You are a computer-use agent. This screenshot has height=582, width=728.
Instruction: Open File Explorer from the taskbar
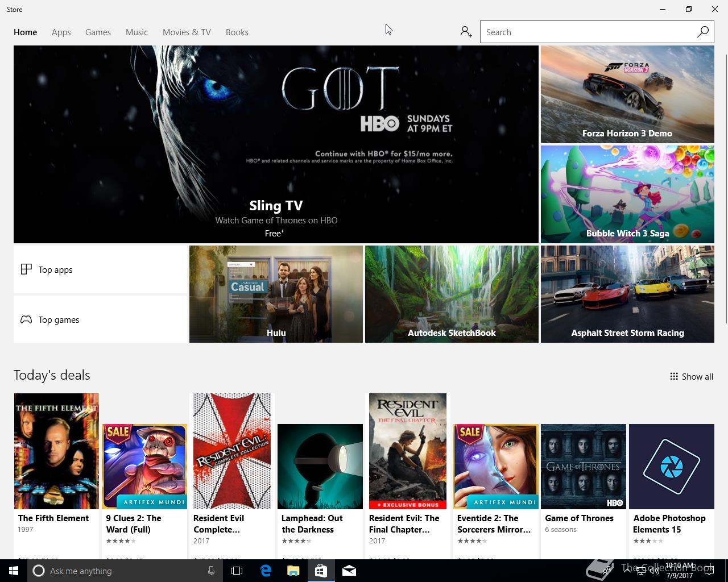293,571
